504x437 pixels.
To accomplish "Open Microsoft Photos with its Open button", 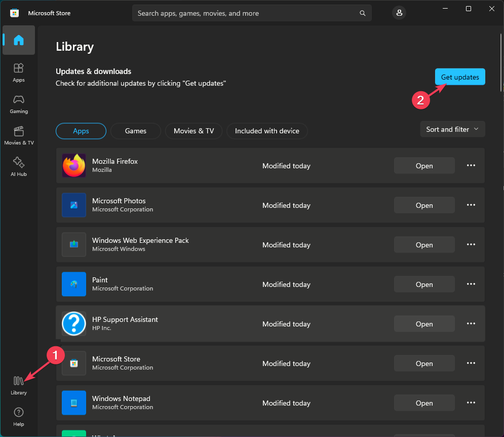I will point(424,205).
